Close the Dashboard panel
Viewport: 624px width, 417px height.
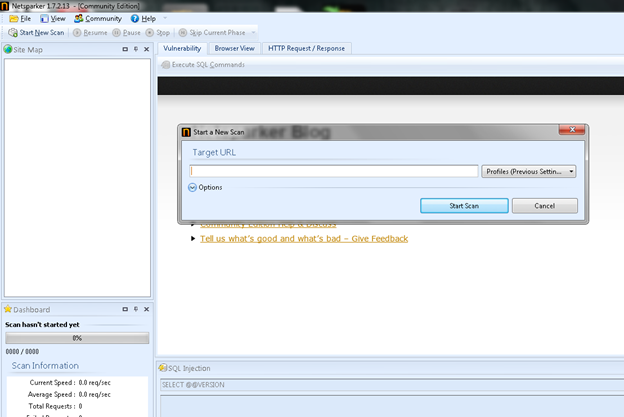click(x=147, y=310)
